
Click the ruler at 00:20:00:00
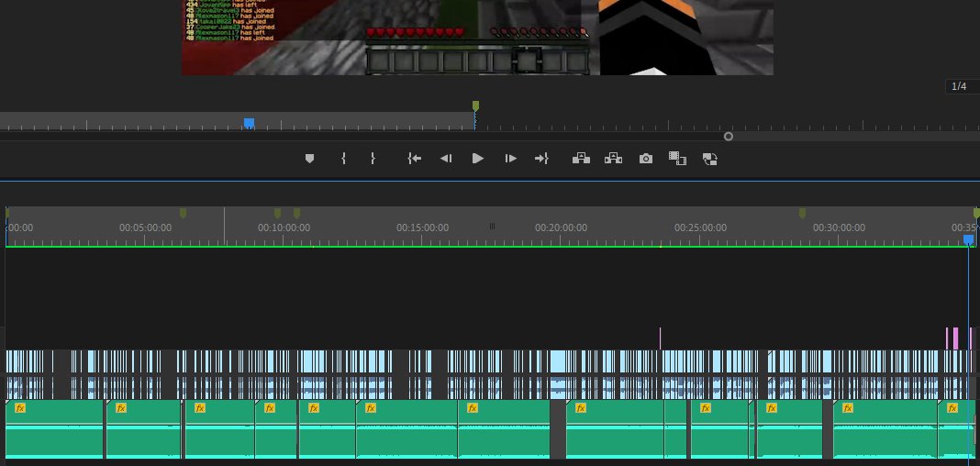(x=561, y=228)
